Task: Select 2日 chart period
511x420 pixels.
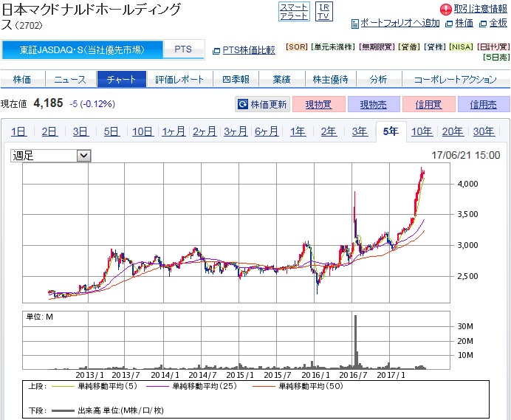Action: click(49, 131)
